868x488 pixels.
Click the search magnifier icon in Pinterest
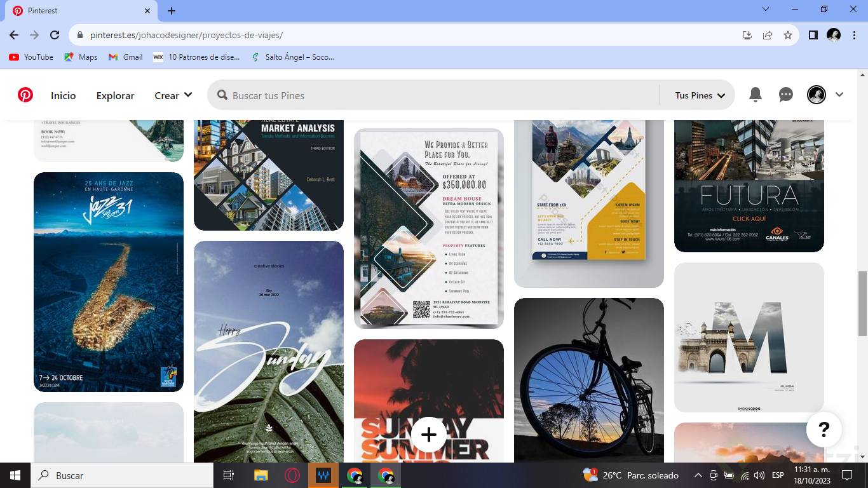(x=222, y=95)
